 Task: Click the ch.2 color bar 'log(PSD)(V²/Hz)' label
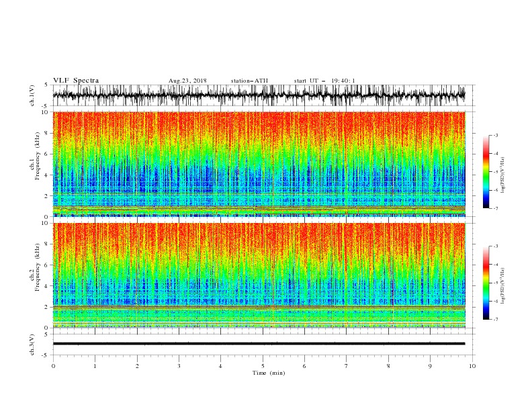point(502,286)
